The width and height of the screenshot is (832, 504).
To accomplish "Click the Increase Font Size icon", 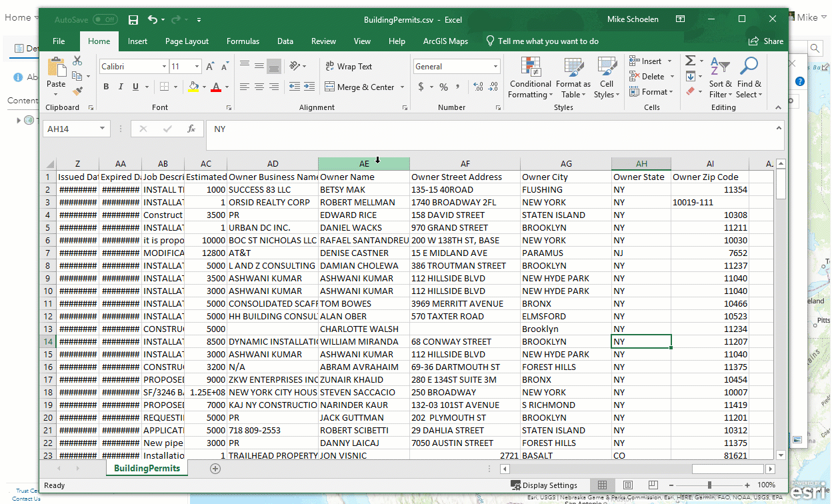I will [x=210, y=67].
